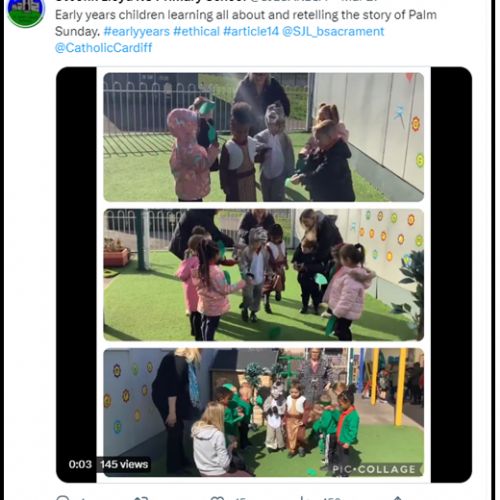The height and width of the screenshot is (500, 500).
Task: Open the school account name at the tweet header
Action: [x=149, y=1]
